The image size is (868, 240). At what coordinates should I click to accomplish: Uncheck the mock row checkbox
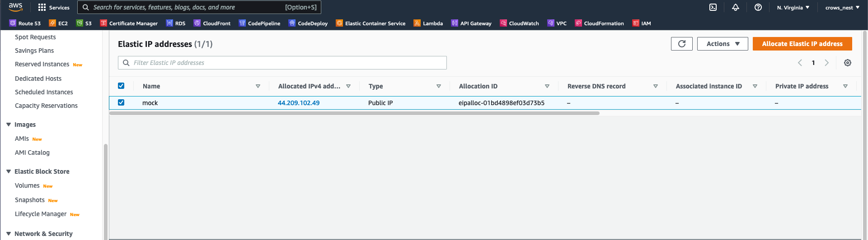click(x=121, y=102)
